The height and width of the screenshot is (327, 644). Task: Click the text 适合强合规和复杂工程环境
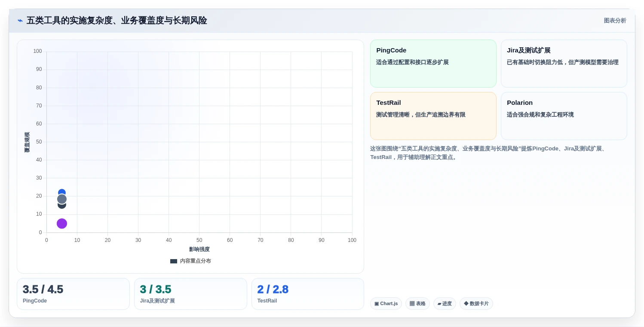click(540, 115)
